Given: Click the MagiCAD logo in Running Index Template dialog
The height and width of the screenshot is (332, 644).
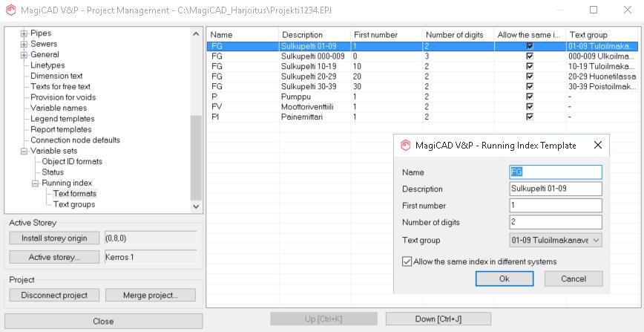Looking at the screenshot, I should tap(406, 146).
